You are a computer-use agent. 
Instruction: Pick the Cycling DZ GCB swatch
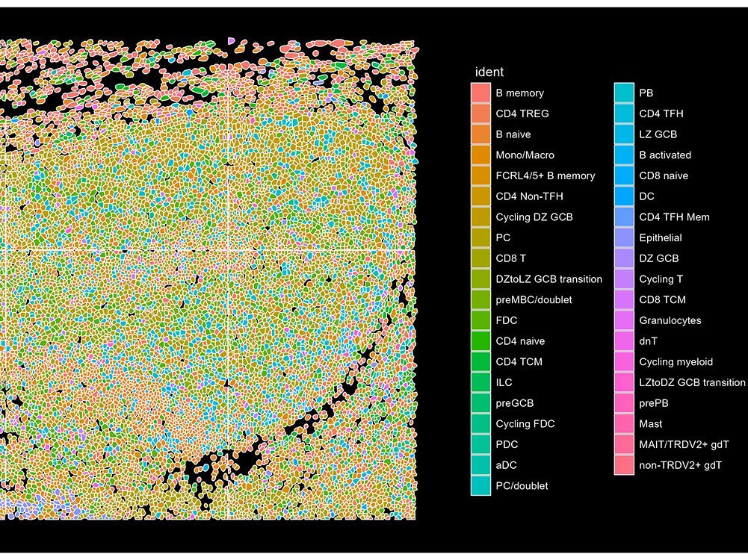pos(480,217)
